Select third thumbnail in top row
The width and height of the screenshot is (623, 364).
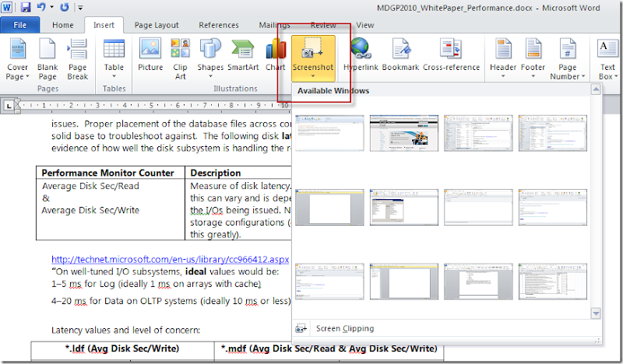(478, 133)
